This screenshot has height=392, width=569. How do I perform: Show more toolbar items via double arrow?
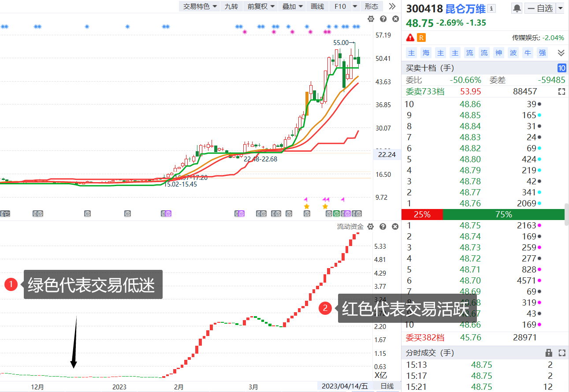pos(392,7)
